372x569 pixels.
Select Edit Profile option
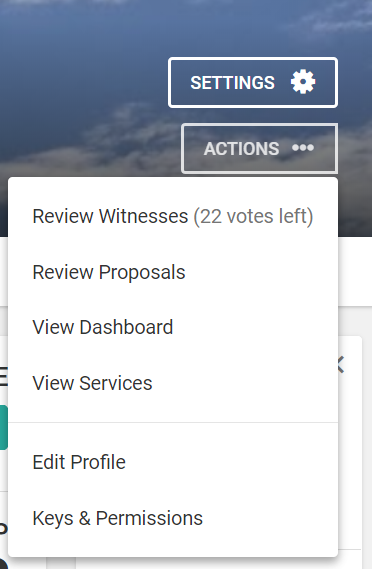tap(79, 462)
